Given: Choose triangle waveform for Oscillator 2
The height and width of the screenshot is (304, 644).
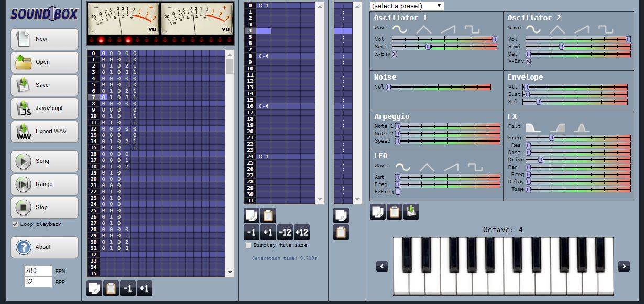Looking at the screenshot, I should 558,29.
